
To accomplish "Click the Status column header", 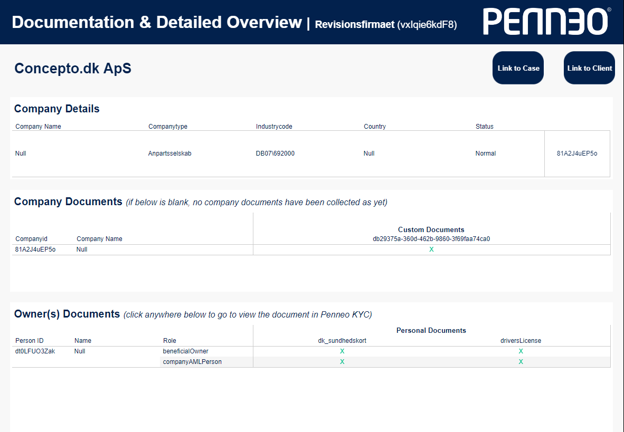I will pos(484,126).
